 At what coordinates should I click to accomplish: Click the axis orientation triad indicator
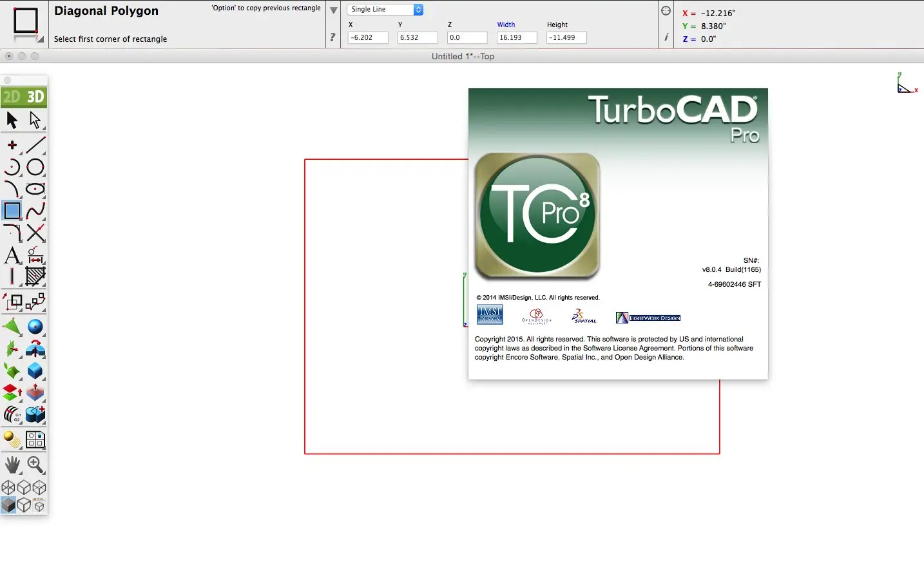click(x=907, y=83)
